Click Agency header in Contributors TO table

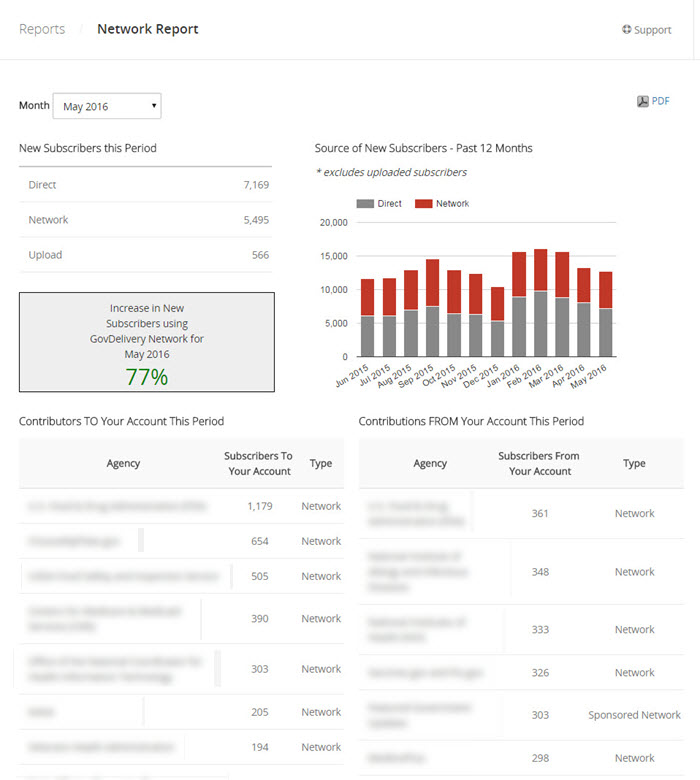123,464
